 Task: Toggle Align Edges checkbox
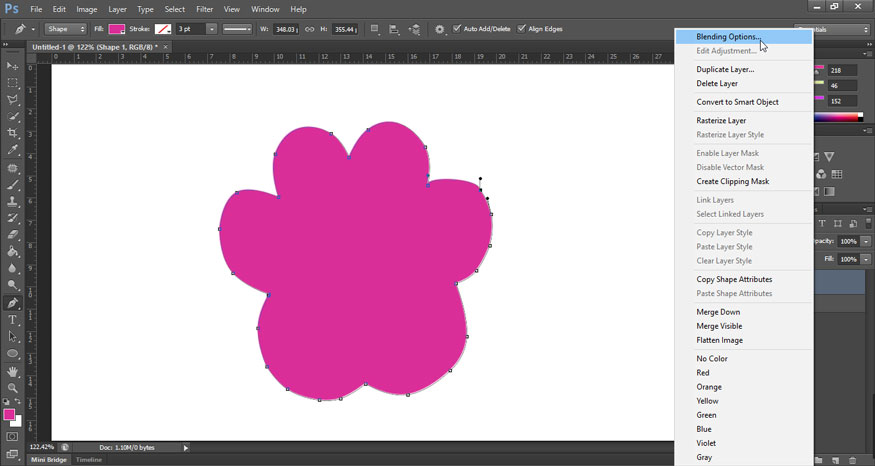pos(522,29)
